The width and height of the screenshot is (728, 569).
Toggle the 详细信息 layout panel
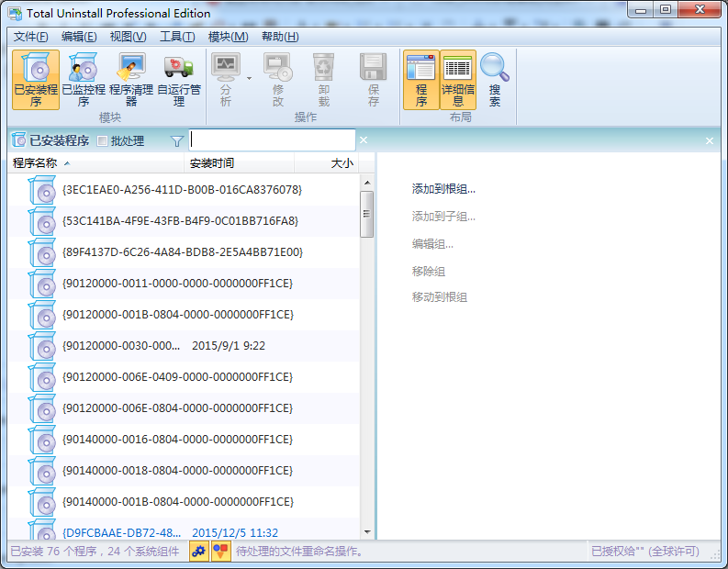pyautogui.click(x=458, y=79)
